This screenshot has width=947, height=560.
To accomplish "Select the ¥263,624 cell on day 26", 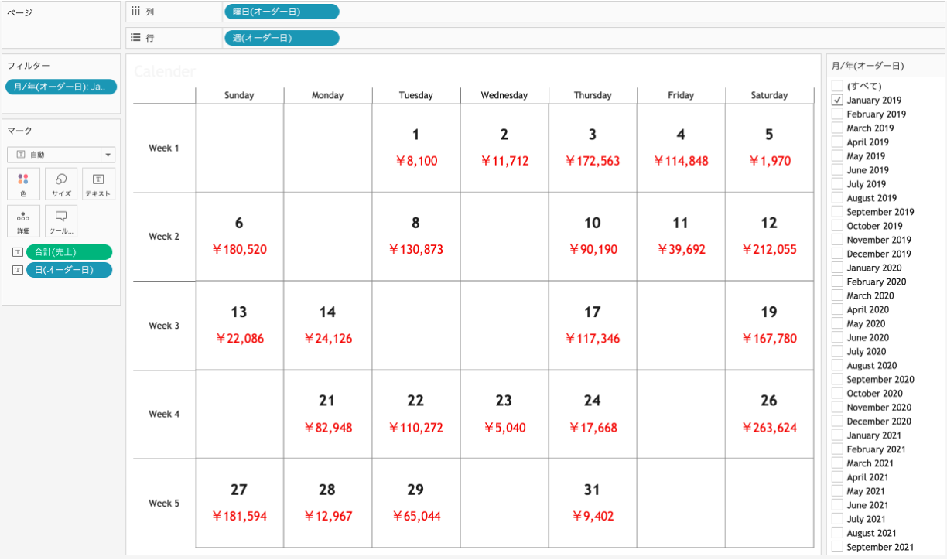I will (769, 427).
